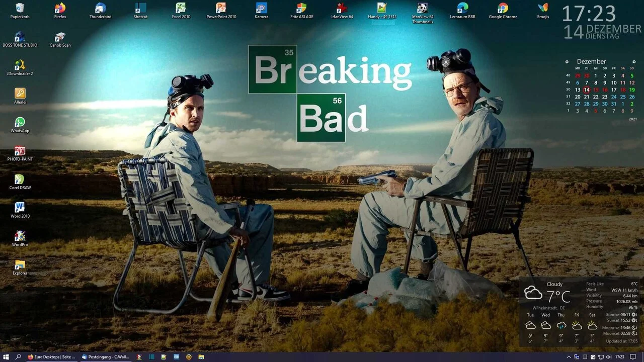Open the volume control in the system tray
644x362 pixels.
pyautogui.click(x=609, y=356)
